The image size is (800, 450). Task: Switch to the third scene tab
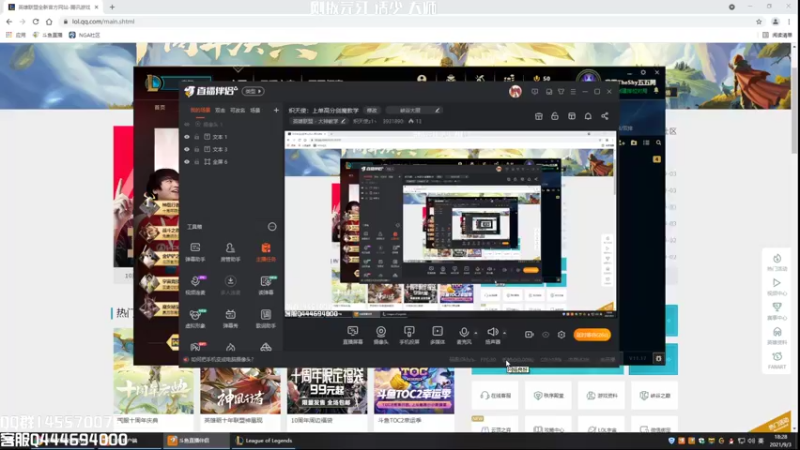point(237,110)
